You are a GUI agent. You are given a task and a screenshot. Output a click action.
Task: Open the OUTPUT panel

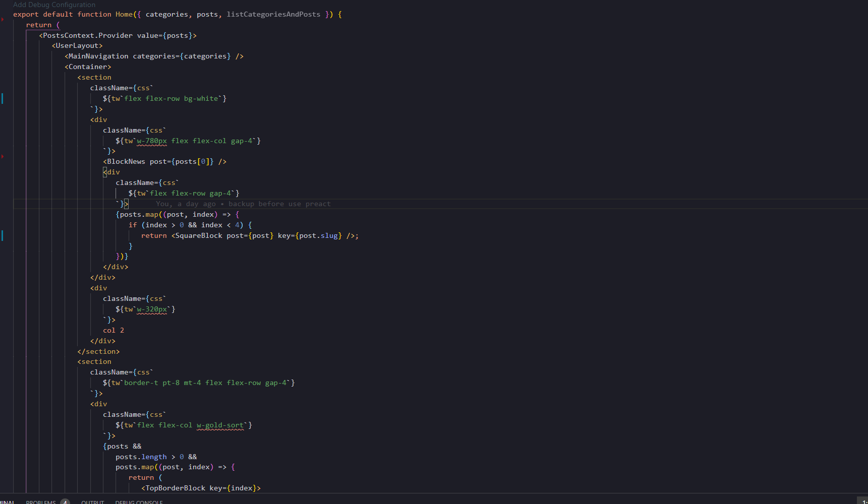pos(93,501)
